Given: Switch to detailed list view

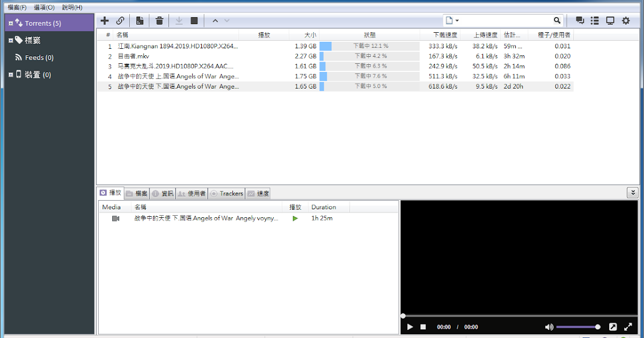Looking at the screenshot, I should [595, 20].
